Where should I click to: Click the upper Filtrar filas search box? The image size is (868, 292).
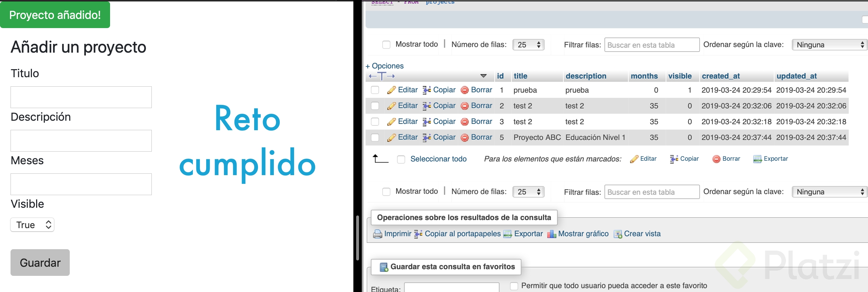click(x=652, y=45)
